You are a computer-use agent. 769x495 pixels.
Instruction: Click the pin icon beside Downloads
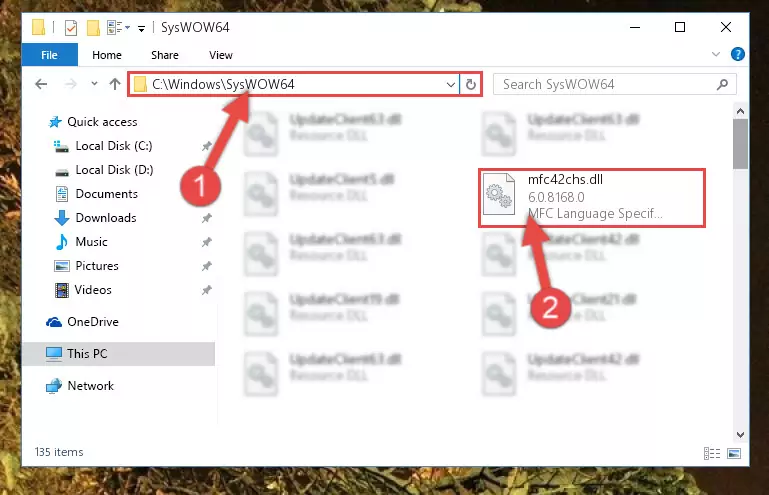[206, 218]
